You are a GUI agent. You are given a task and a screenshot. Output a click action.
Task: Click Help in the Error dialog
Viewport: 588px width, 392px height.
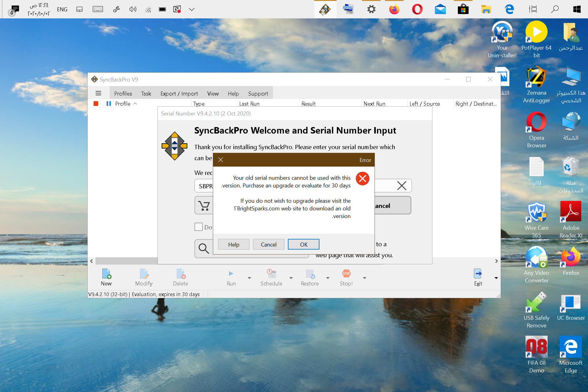(x=234, y=244)
